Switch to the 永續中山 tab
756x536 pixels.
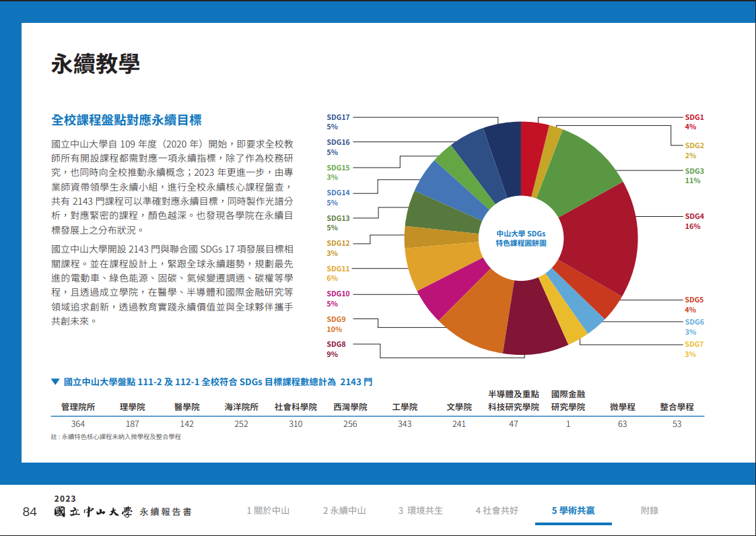point(344,510)
